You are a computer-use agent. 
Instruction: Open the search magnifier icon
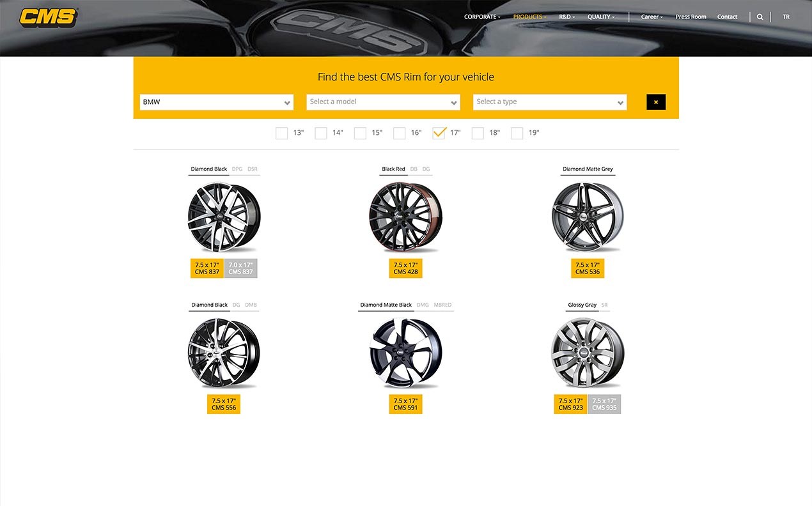pyautogui.click(x=760, y=17)
